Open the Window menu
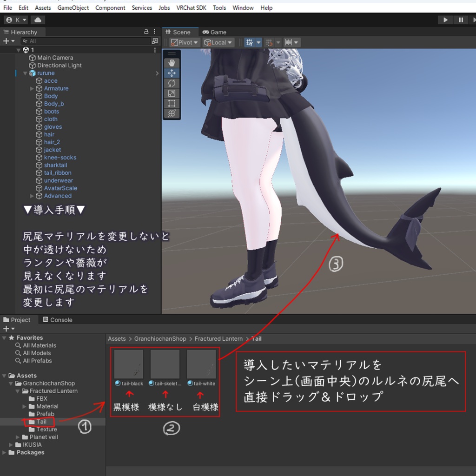The width and height of the screenshot is (476, 476). click(243, 8)
